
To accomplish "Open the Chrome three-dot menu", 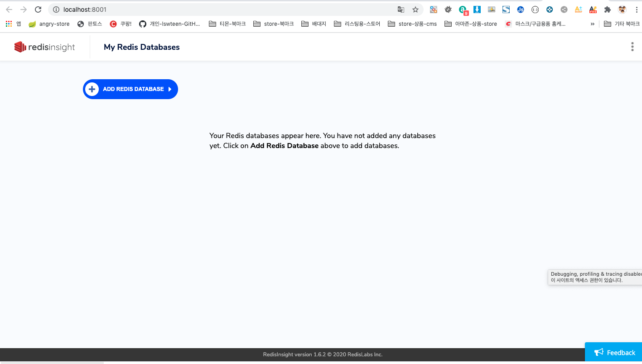I will point(636,10).
